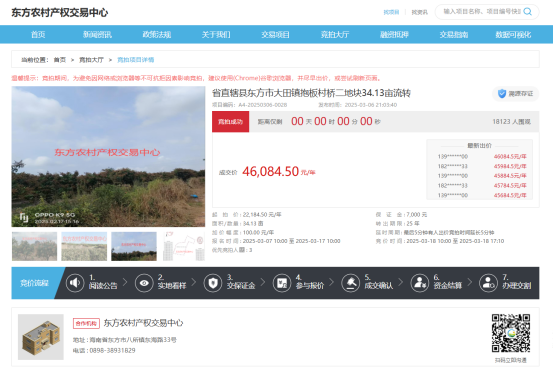This screenshot has width=554, height=368.
Task: Click the project name search input field
Action: pos(482,12)
